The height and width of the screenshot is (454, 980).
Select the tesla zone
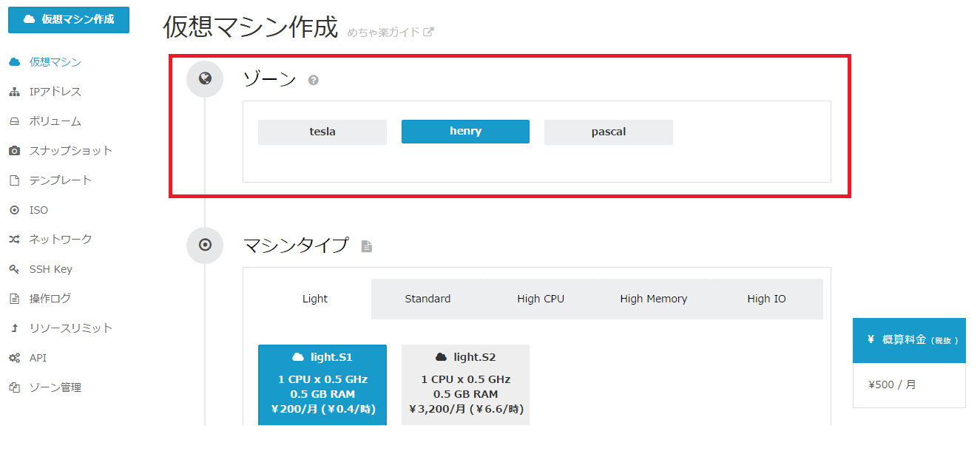point(322,132)
